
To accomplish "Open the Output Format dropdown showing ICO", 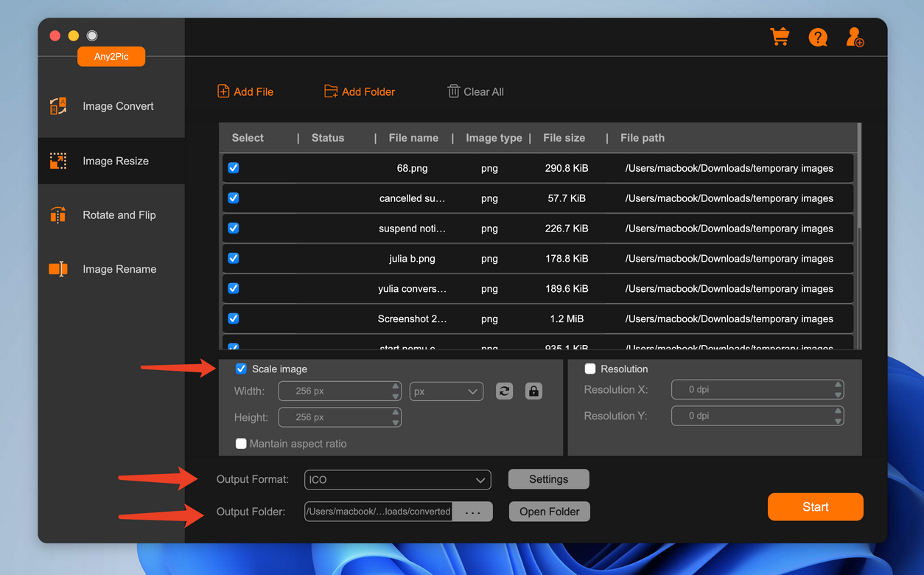I will (397, 479).
